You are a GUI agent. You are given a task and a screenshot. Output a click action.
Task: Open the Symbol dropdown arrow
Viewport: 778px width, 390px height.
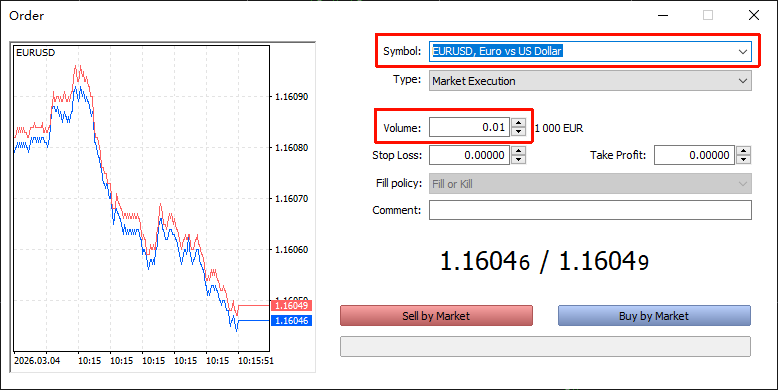point(742,51)
